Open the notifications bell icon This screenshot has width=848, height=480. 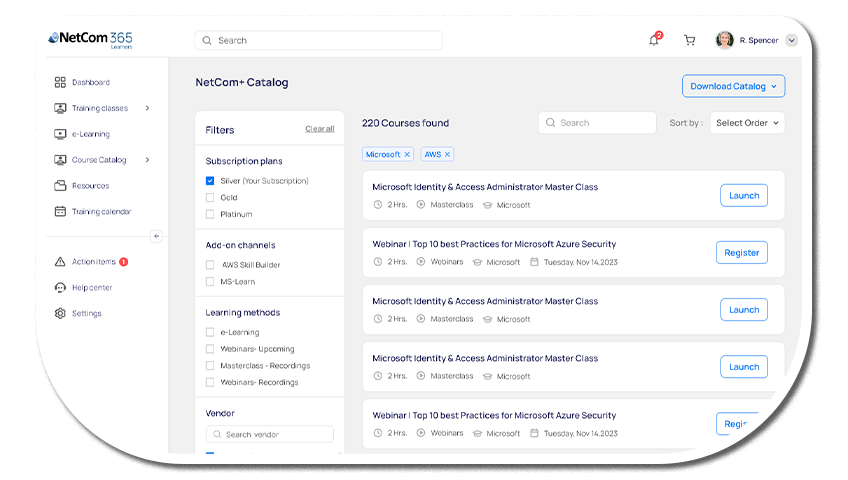click(654, 40)
